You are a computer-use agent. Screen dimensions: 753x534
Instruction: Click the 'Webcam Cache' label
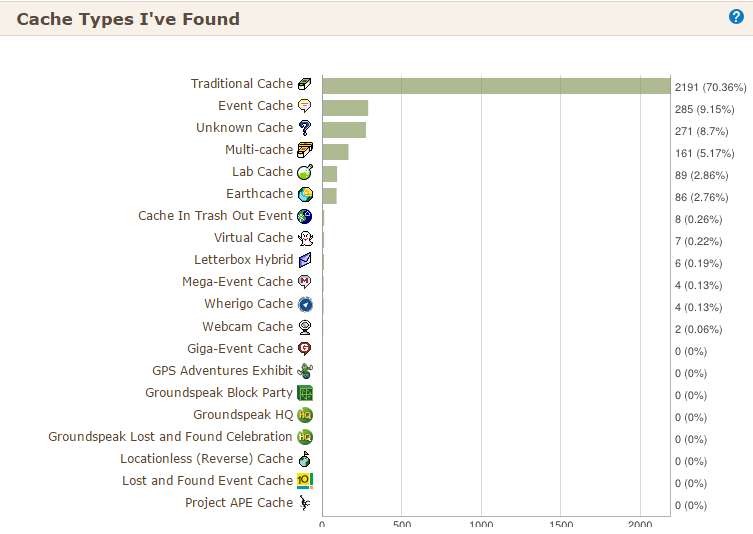click(x=247, y=327)
